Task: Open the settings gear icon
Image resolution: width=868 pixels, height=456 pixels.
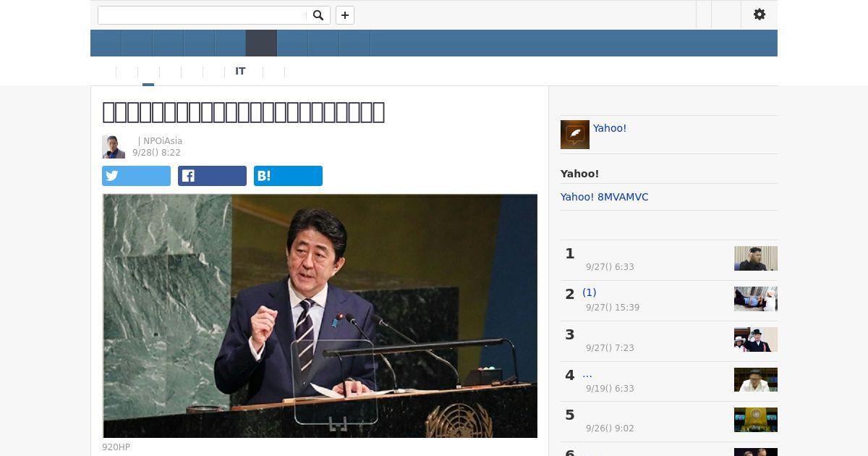Action: point(759,14)
